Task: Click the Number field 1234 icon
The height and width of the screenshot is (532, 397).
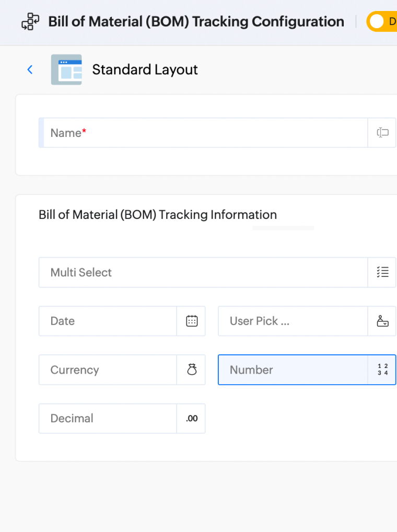Action: [x=383, y=369]
